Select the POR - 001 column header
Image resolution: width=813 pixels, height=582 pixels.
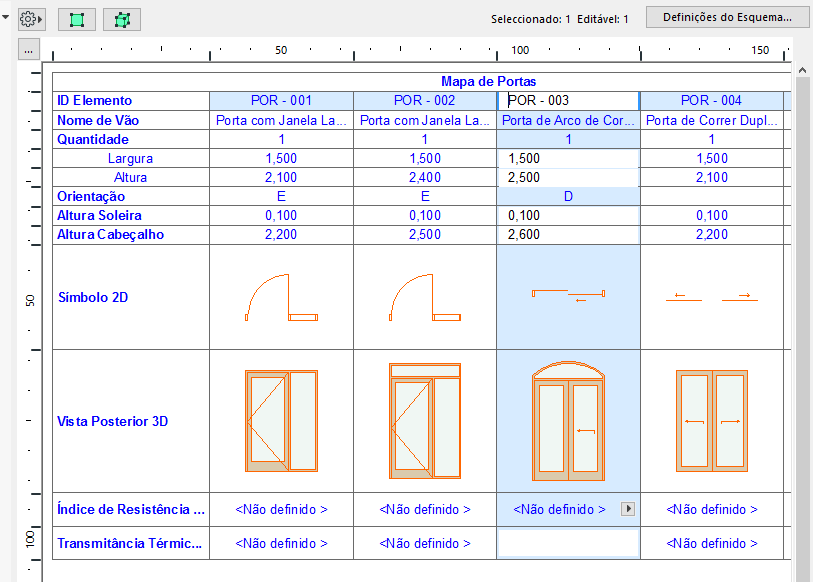(281, 100)
